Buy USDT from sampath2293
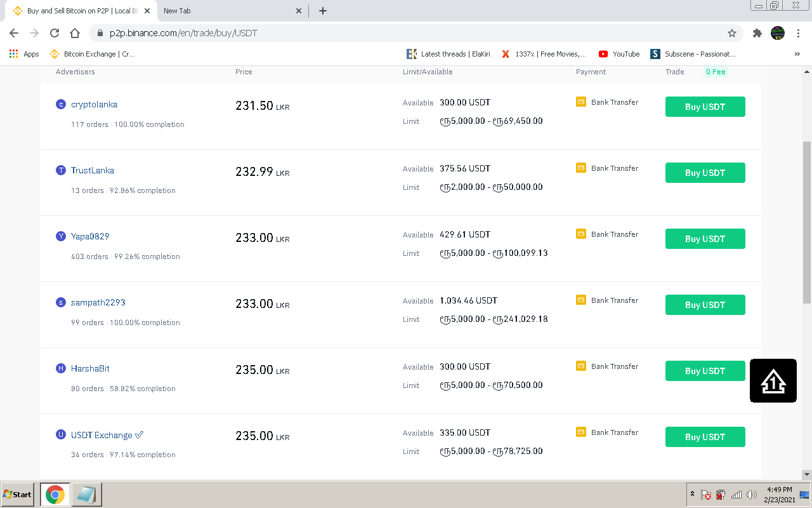Image resolution: width=812 pixels, height=508 pixels. 705,305
